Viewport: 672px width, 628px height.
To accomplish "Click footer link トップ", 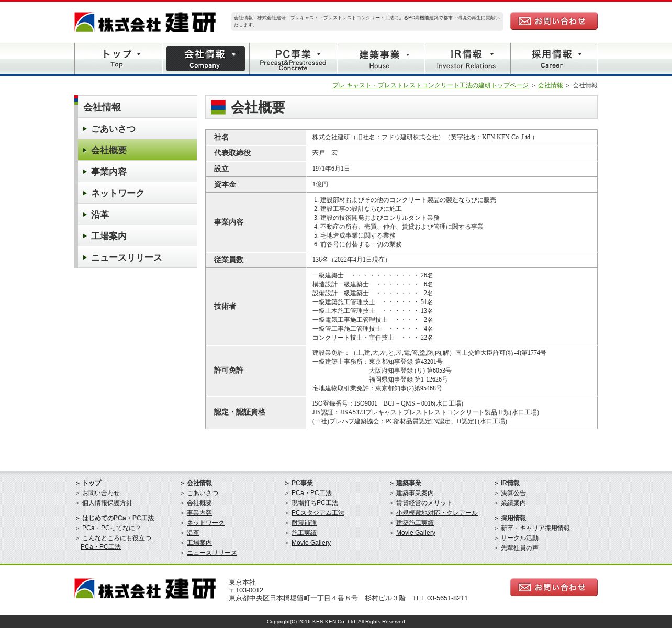I will point(92,483).
